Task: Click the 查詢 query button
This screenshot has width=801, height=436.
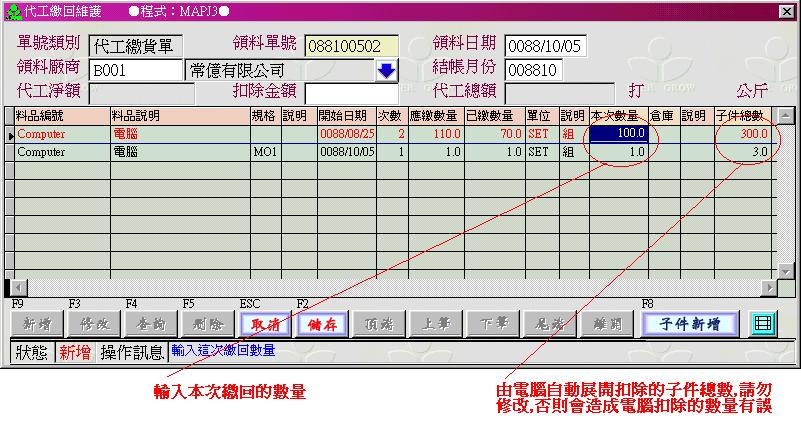Action: [149, 324]
